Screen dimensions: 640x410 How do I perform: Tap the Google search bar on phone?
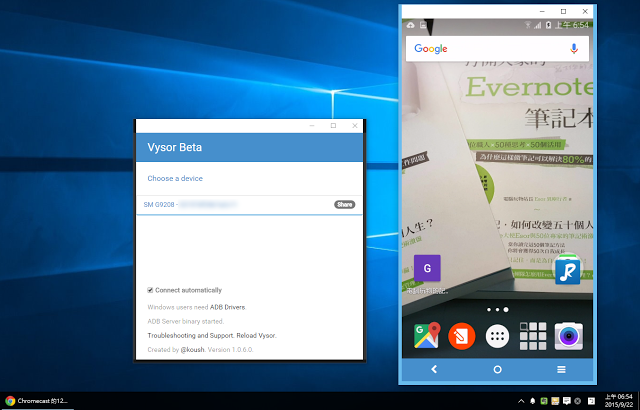pyautogui.click(x=497, y=49)
